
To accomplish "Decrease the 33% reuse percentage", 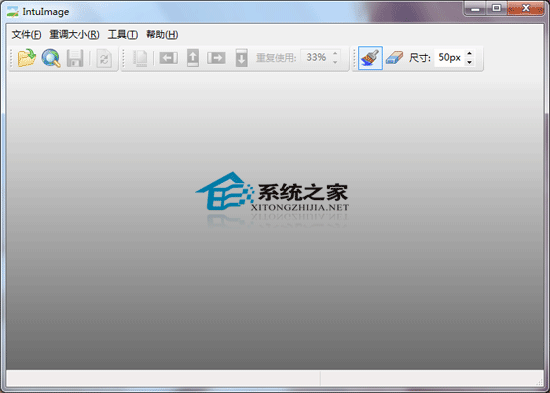I will point(335,62).
